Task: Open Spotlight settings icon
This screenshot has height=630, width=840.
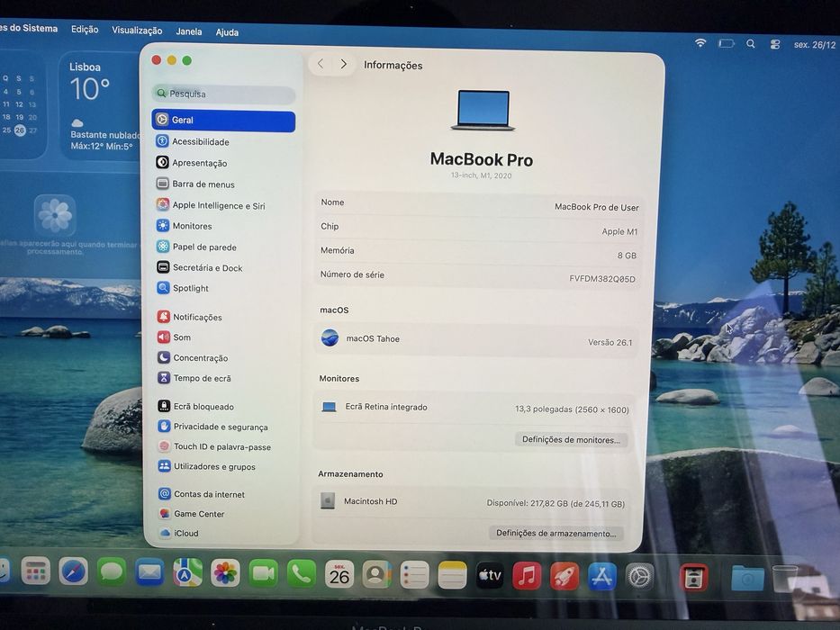Action: coord(163,288)
